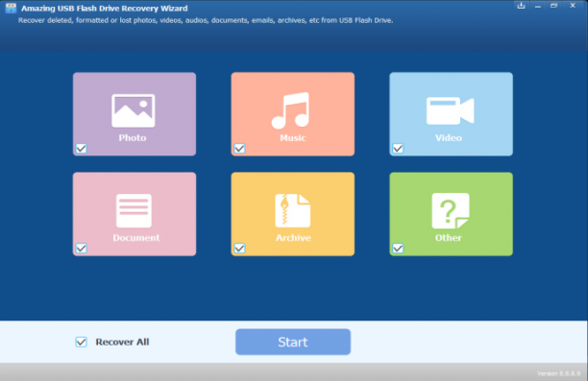Start the recovery scan
Image resolution: width=588 pixels, height=381 pixels.
click(x=293, y=342)
